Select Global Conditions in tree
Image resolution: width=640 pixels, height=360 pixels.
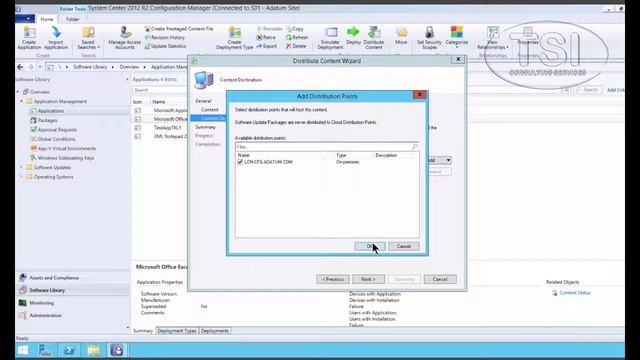tap(56, 139)
